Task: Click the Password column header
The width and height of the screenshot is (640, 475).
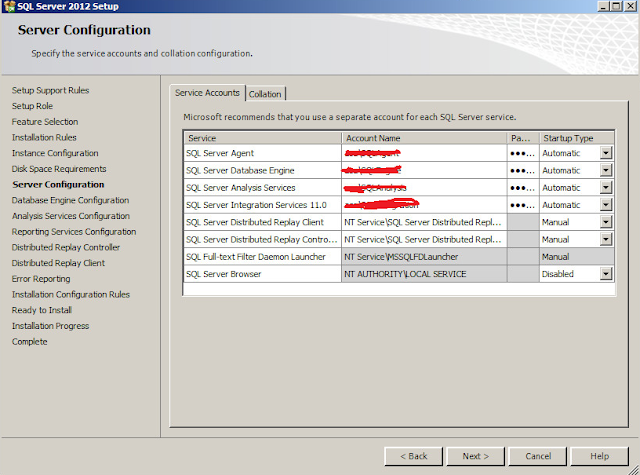Action: click(x=523, y=138)
